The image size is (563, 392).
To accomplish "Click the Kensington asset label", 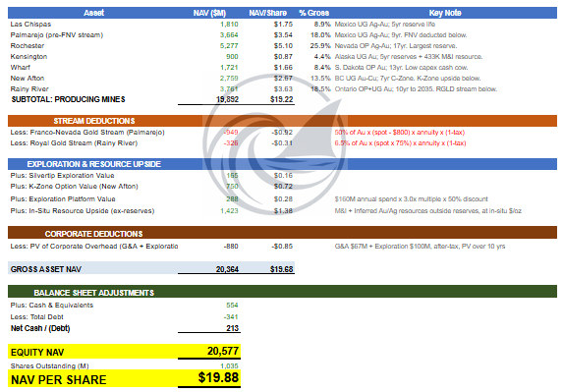I will (28, 56).
